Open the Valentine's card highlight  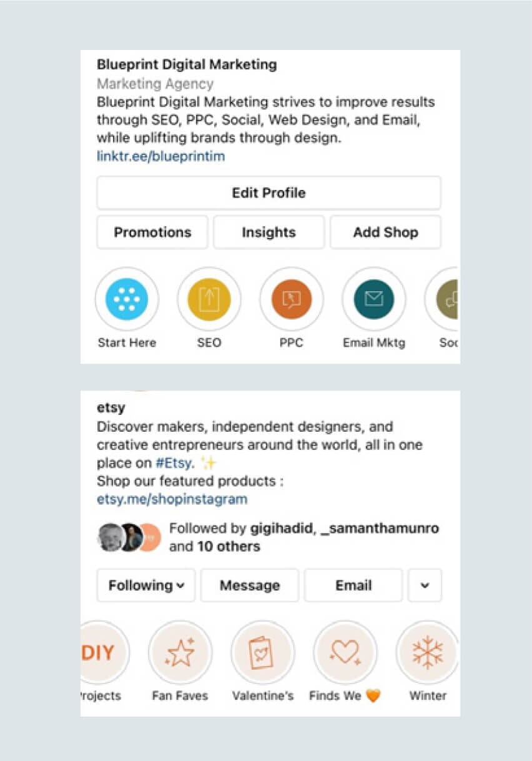click(262, 653)
